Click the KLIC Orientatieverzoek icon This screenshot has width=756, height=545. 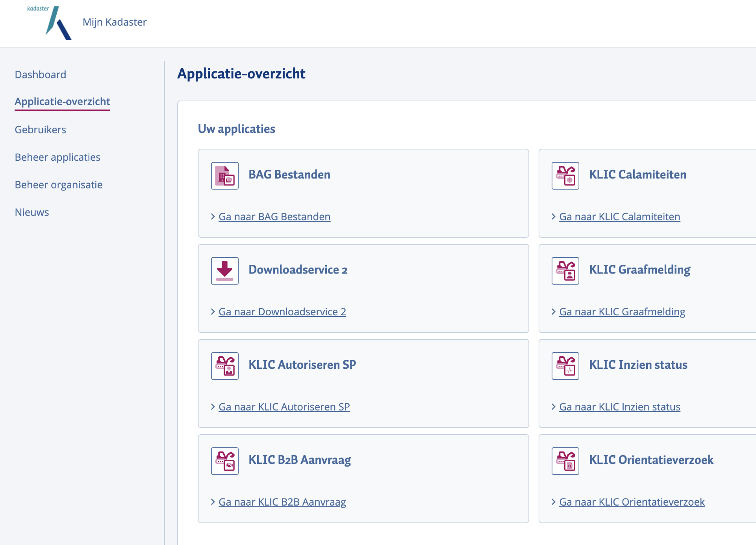tap(565, 461)
